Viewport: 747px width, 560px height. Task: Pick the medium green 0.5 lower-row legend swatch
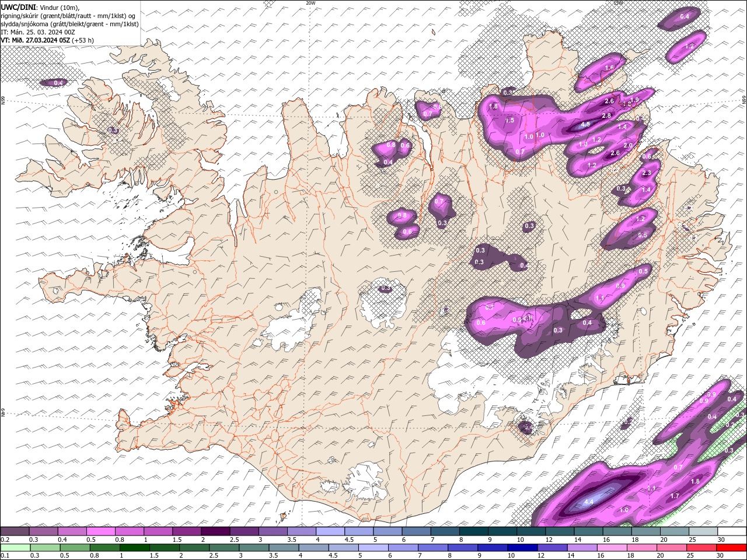[x=74, y=548]
